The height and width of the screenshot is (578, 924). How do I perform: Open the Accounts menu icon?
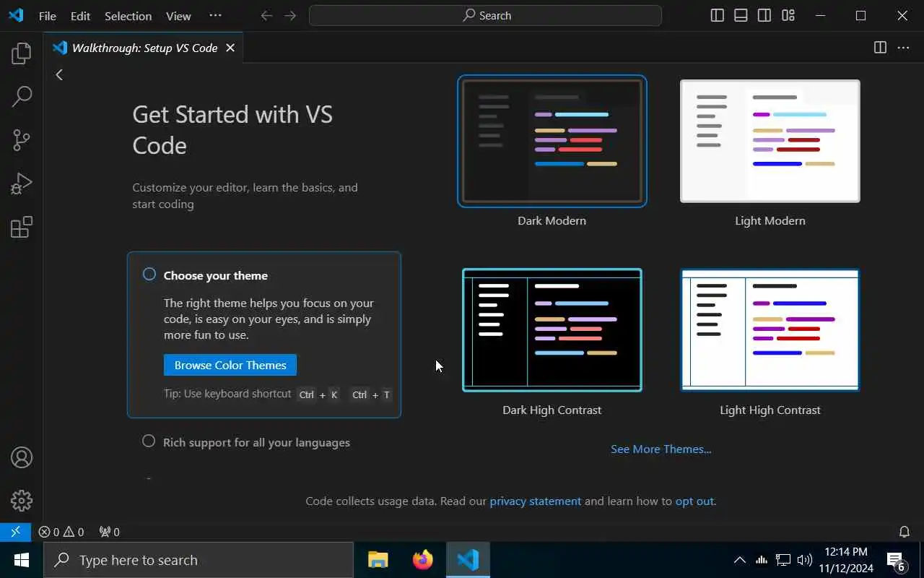(x=22, y=457)
